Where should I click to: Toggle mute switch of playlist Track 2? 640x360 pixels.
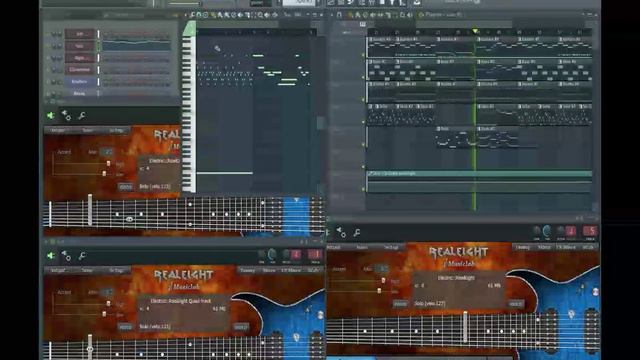pyautogui.click(x=363, y=77)
